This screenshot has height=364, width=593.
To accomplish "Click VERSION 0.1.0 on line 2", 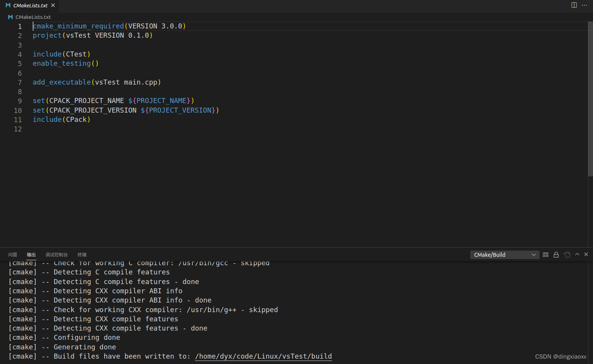I will pyautogui.click(x=122, y=35).
